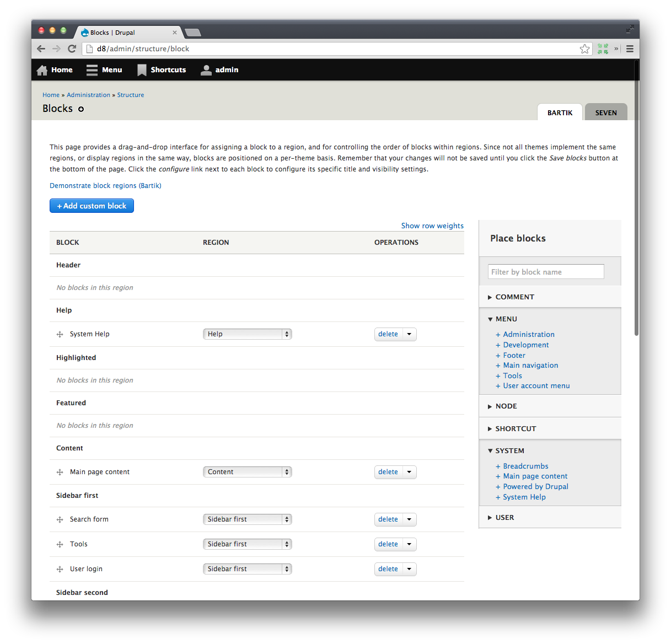
Task: Click the drag handle for Main page content
Action: [x=60, y=472]
